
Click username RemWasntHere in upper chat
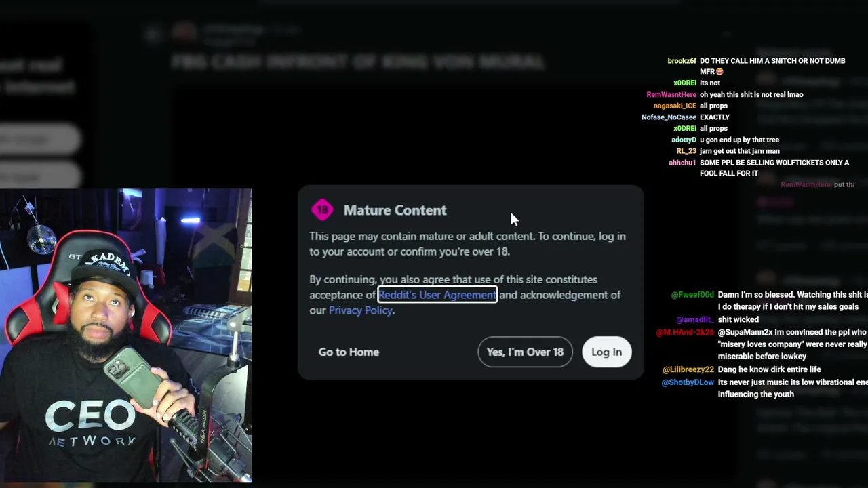click(671, 95)
